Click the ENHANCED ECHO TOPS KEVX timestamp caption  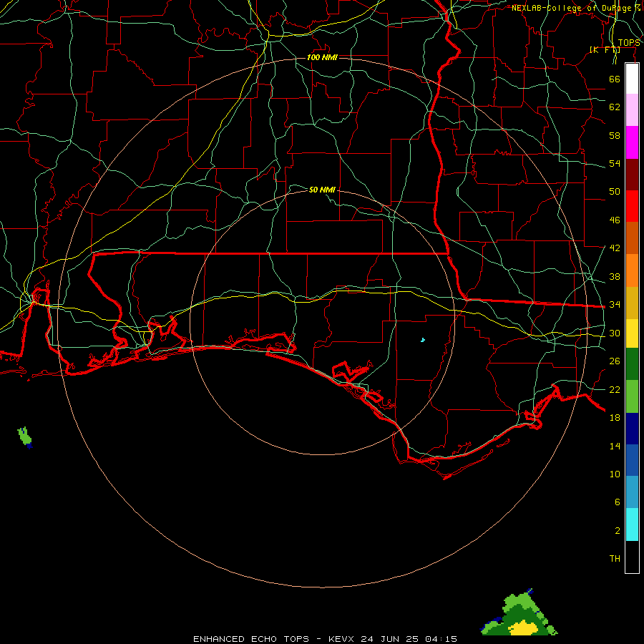[x=325, y=639]
